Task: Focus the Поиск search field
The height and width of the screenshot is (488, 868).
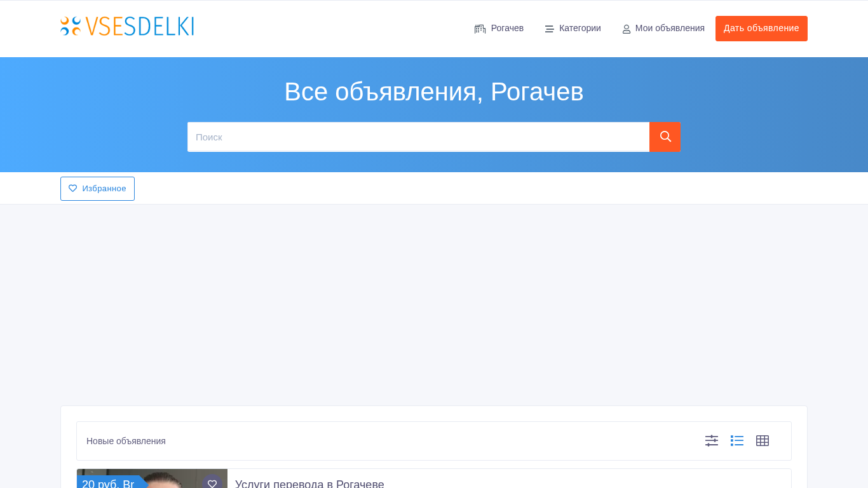Action: pyautogui.click(x=417, y=137)
